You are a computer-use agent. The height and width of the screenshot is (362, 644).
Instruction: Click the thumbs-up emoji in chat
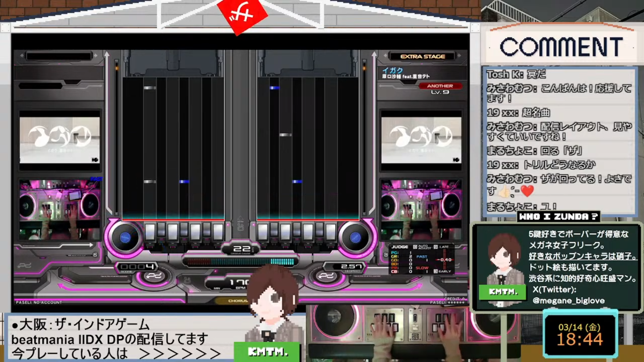[504, 191]
